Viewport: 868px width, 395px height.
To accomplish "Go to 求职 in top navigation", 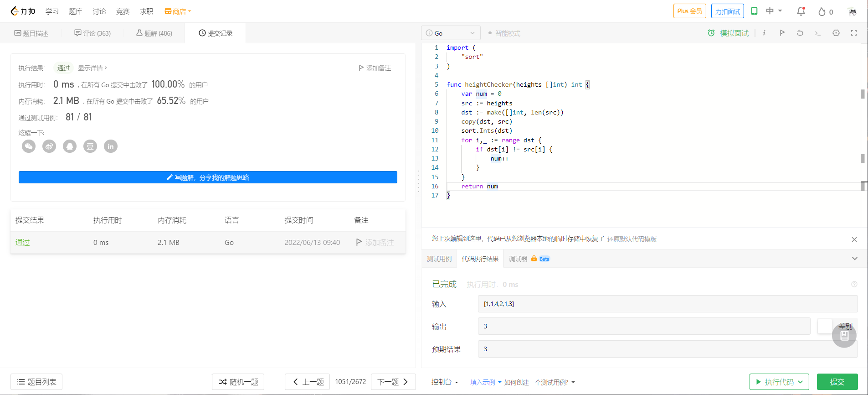I will point(147,11).
